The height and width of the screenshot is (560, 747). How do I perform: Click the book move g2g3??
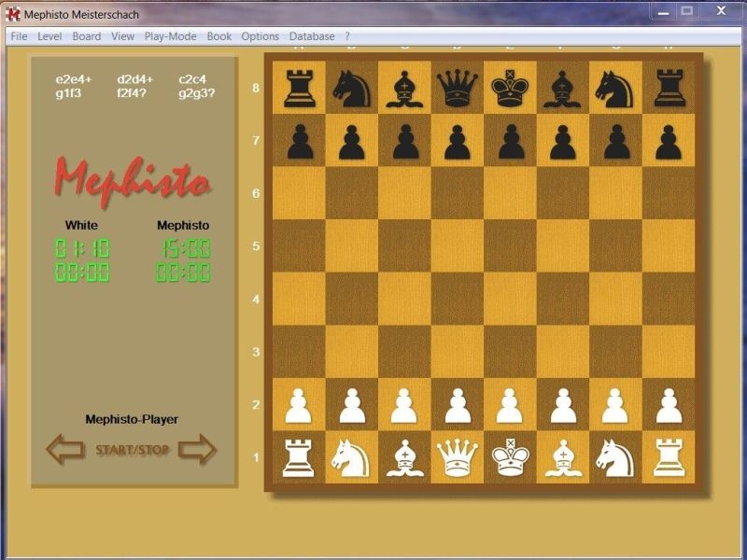197,93
